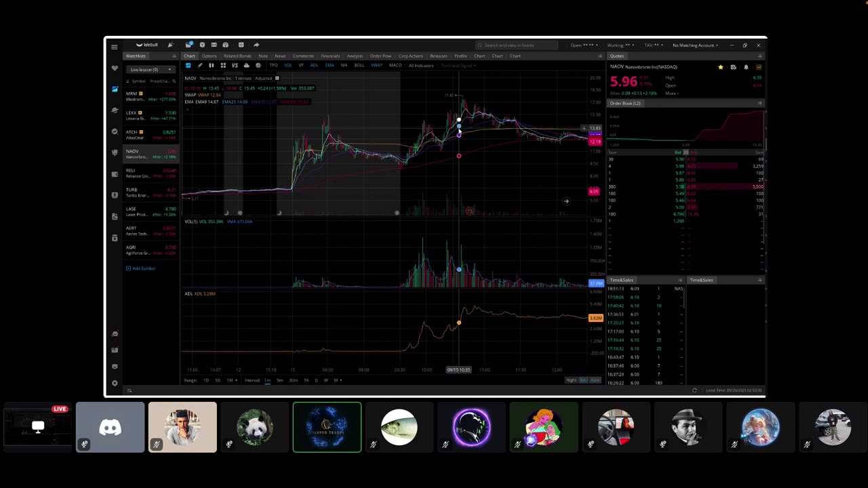Toggle the BOLL indicator
The height and width of the screenshot is (488, 868).
(359, 65)
